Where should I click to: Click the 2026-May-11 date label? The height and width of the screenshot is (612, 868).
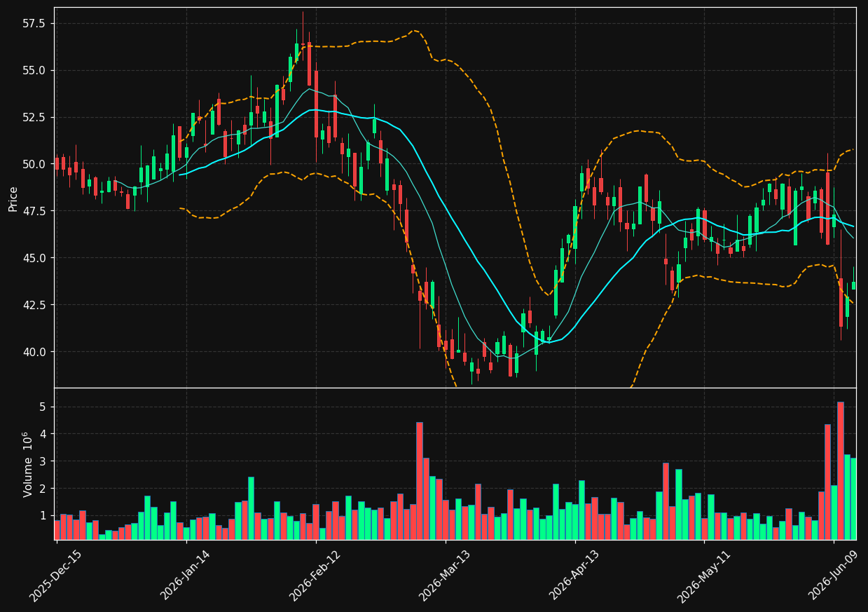pos(703,576)
